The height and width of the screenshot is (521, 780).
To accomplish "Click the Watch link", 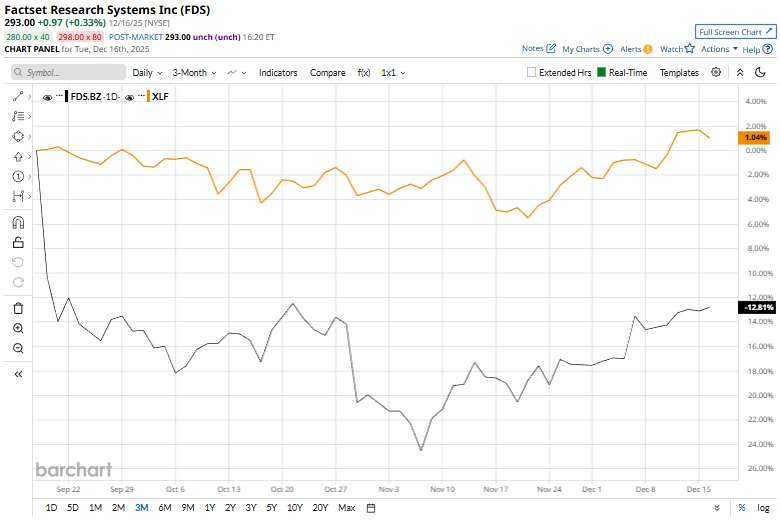I will pyautogui.click(x=671, y=49).
